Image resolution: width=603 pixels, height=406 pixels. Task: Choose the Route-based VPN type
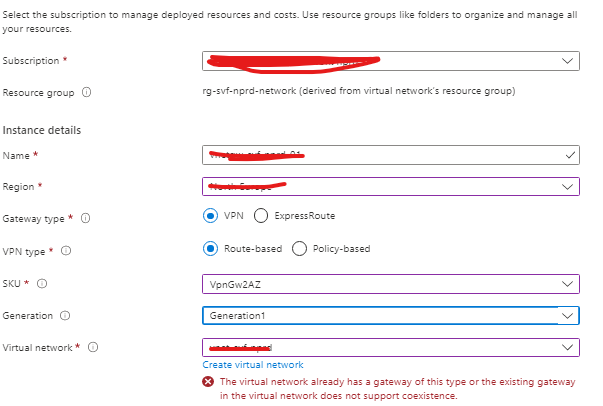tap(210, 248)
